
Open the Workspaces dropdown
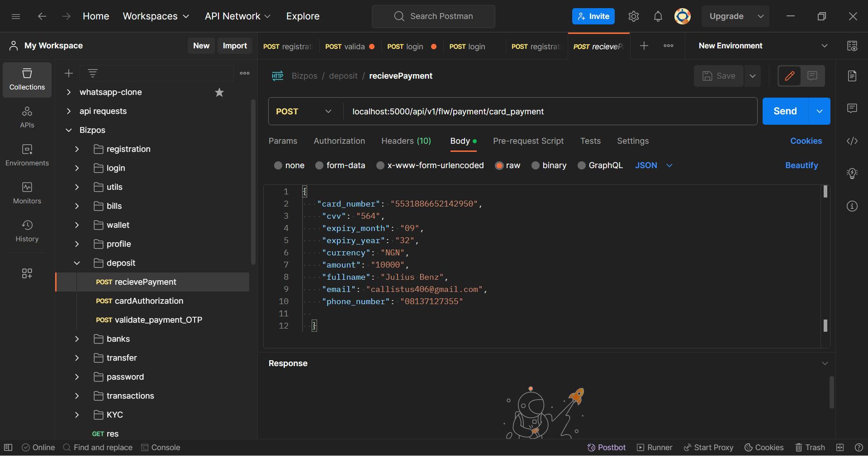[156, 16]
